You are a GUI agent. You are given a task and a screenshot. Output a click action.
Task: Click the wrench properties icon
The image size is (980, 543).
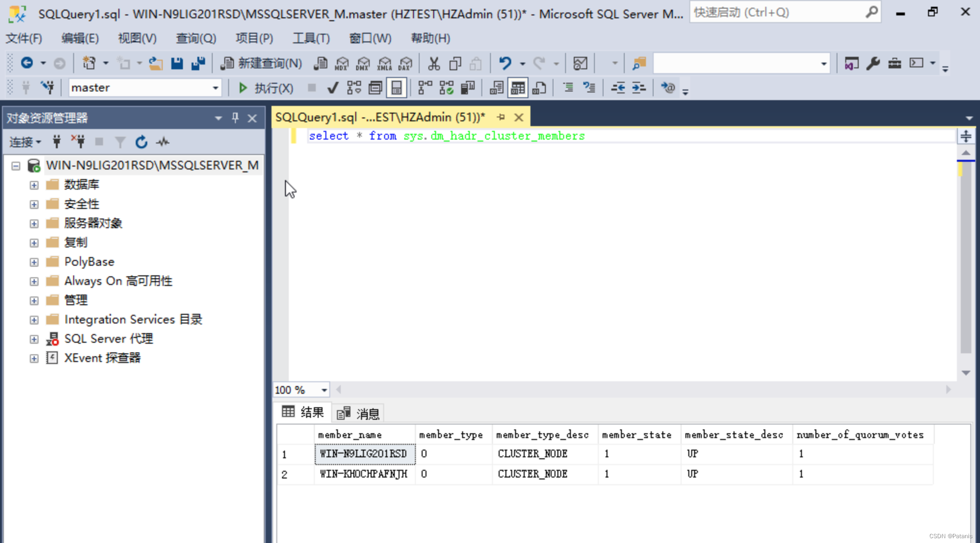click(x=873, y=63)
